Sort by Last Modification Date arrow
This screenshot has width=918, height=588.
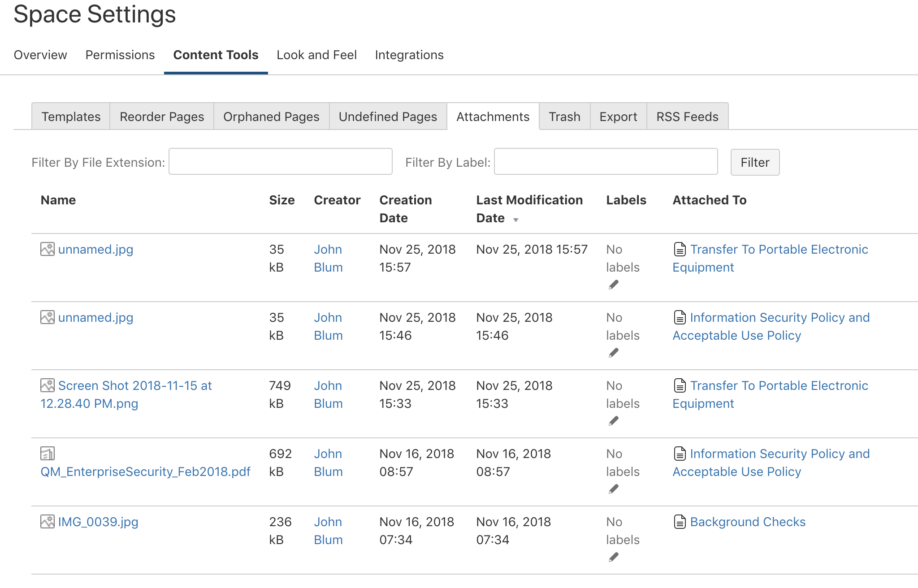[x=516, y=220]
